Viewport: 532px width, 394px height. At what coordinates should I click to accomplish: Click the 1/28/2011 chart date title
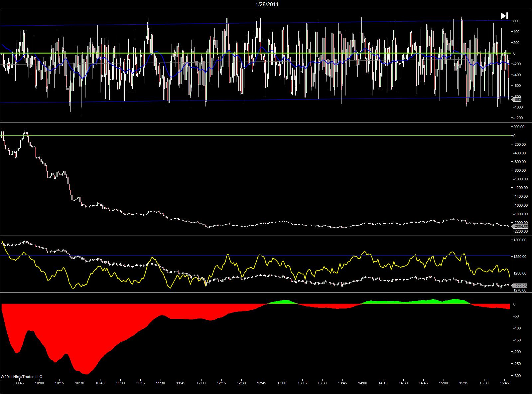[x=267, y=4]
